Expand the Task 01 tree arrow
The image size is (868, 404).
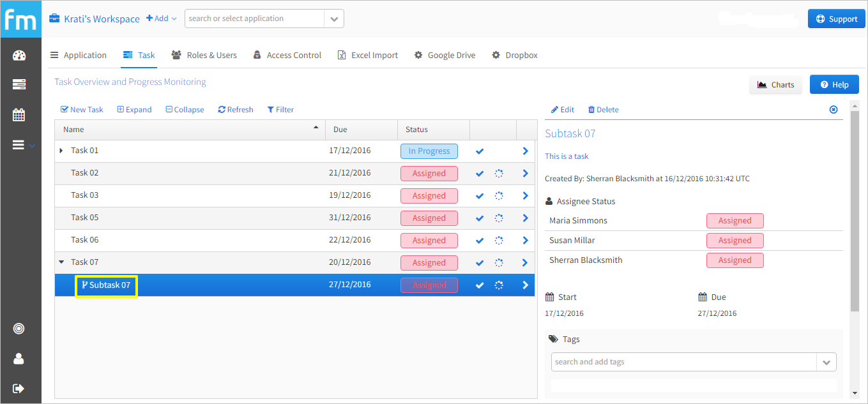(61, 151)
